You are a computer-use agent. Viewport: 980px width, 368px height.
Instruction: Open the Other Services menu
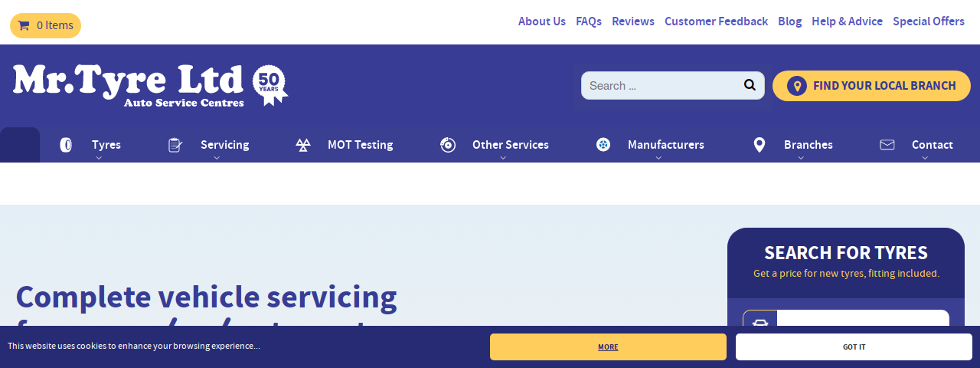coord(511,145)
